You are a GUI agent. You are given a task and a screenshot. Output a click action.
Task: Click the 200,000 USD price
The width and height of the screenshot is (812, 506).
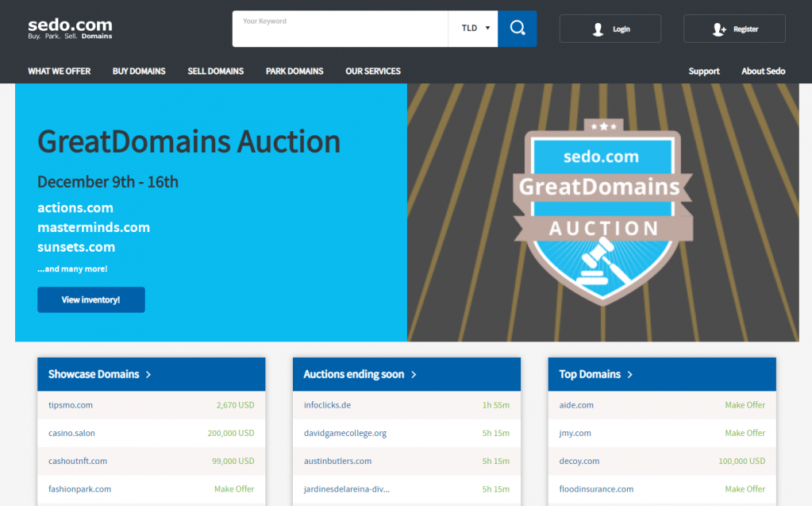coord(231,433)
